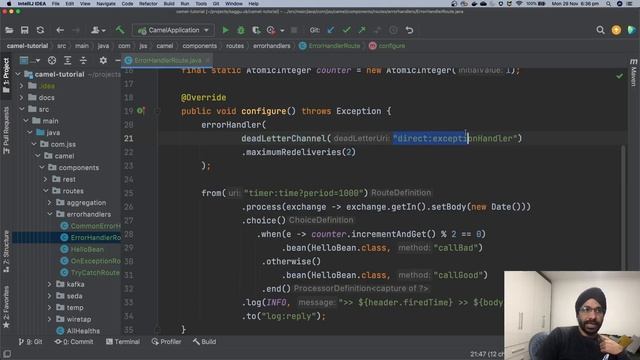This screenshot has width=640, height=360.
Task: Select the CommonErrorHandler file in tree
Action: pyautogui.click(x=95, y=226)
